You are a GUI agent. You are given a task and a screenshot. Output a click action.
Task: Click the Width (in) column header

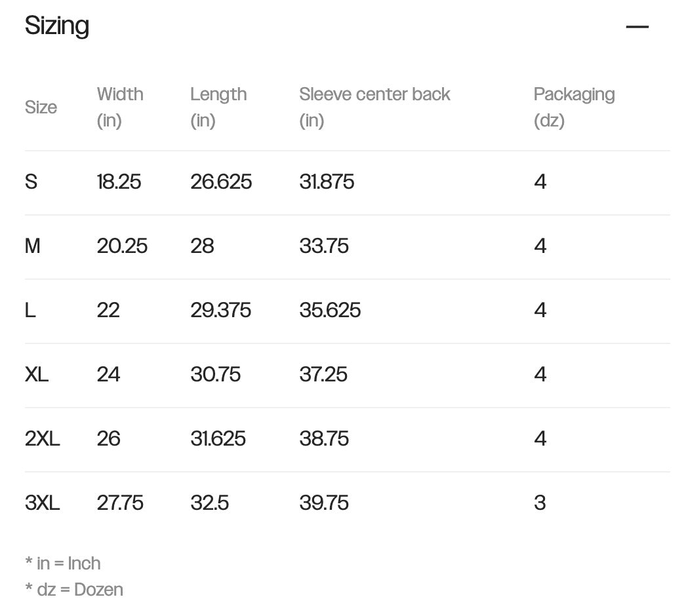[120, 107]
